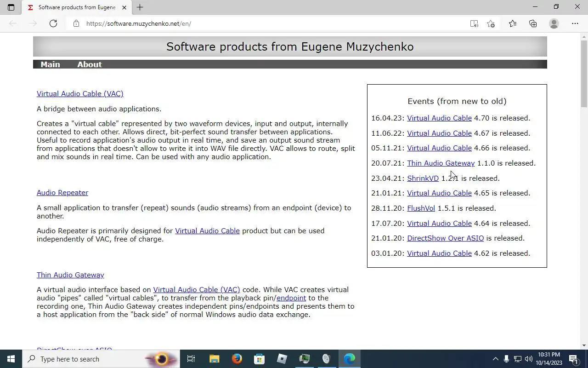Click the vertical page scrollbar thumb
Viewport: 588px width, 368px height.
point(584,74)
